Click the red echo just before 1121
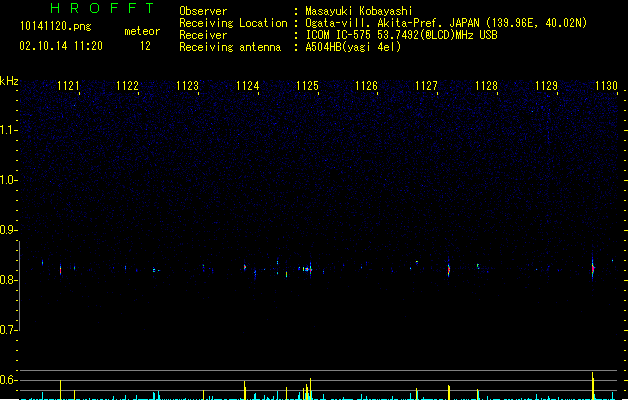Image resolution: width=629 pixels, height=400 pixels. point(61,270)
